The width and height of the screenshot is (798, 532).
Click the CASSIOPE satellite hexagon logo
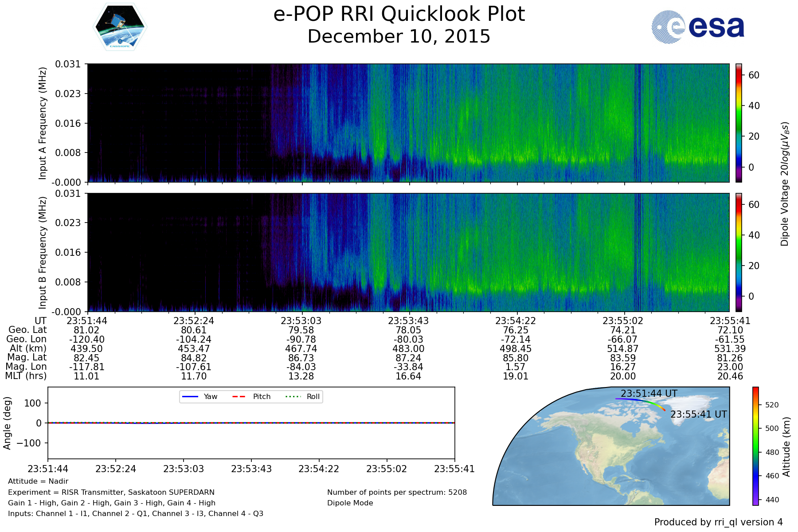point(120,27)
